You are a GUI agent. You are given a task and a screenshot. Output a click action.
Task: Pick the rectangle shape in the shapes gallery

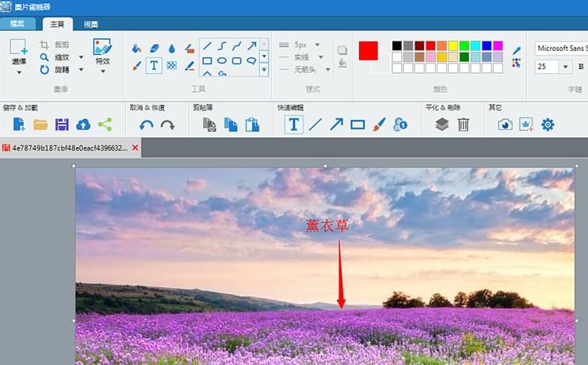(207, 60)
